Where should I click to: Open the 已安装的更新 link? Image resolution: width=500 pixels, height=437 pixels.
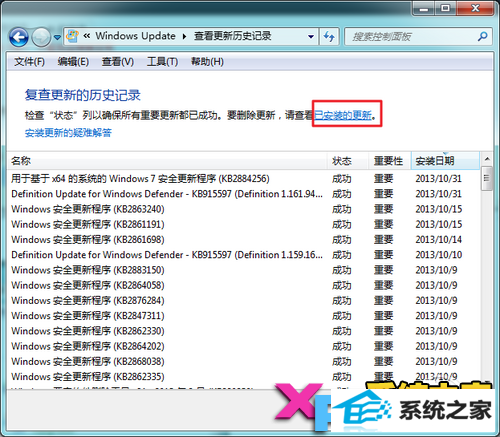coord(343,115)
